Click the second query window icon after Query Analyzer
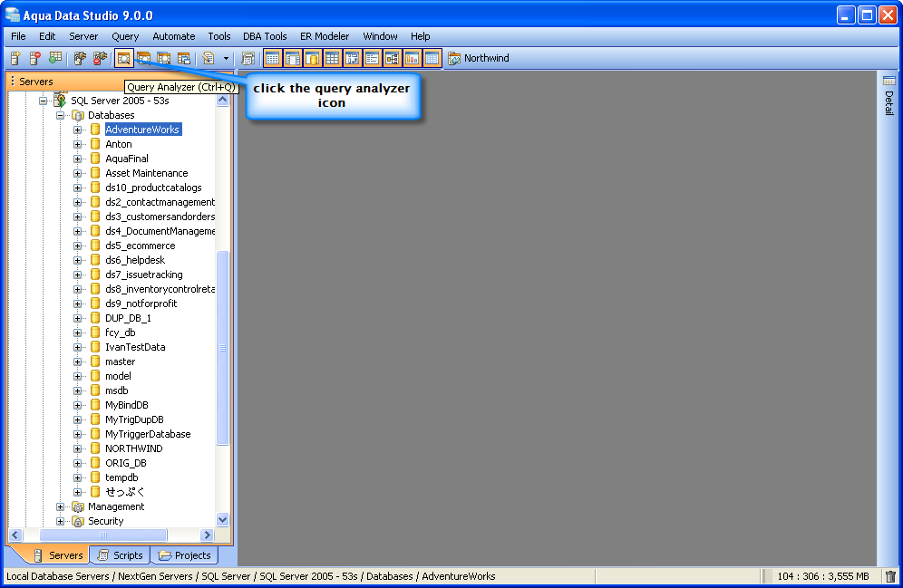 tap(144, 58)
